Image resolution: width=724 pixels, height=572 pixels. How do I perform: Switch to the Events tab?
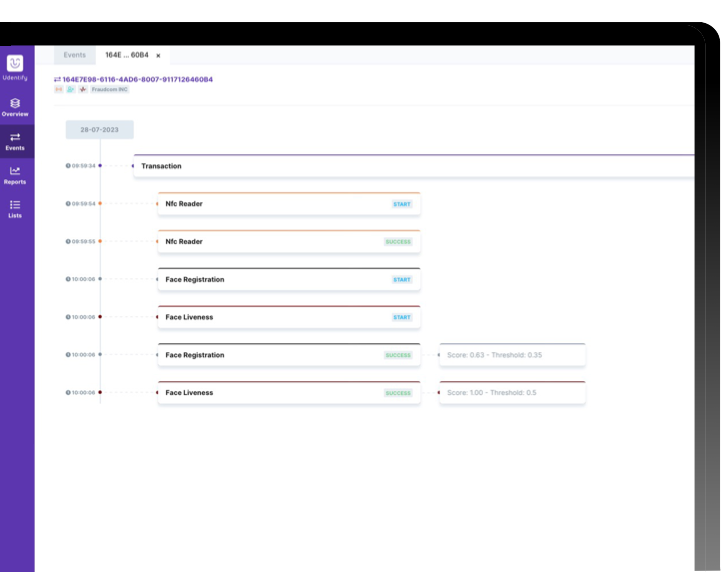click(74, 55)
